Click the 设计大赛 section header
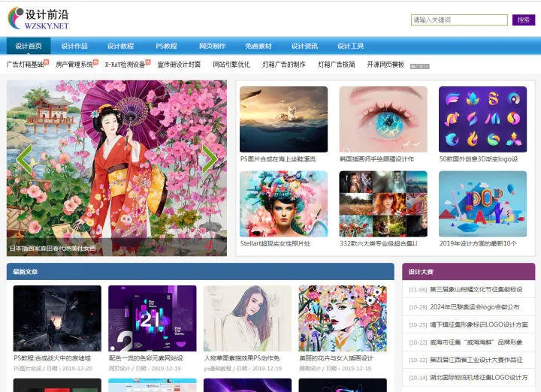This screenshot has height=392, width=541. point(469,272)
